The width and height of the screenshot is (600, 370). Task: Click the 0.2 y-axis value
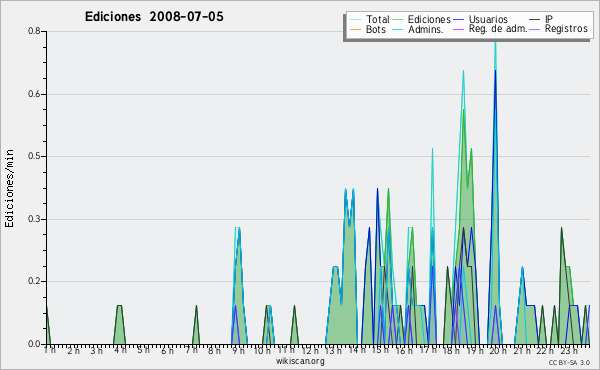pyautogui.click(x=34, y=281)
